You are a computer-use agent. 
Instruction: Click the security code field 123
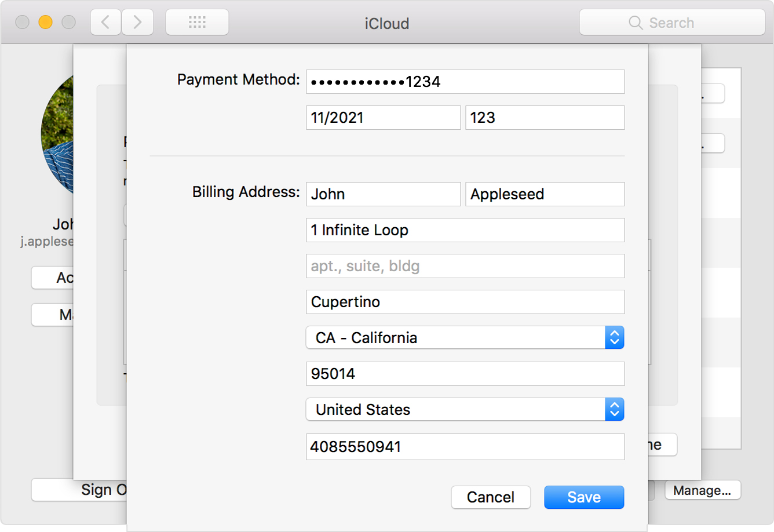click(x=545, y=118)
